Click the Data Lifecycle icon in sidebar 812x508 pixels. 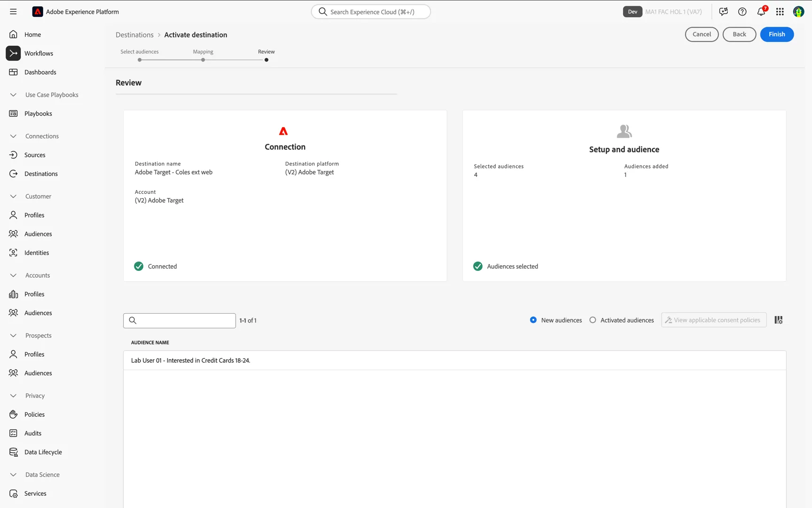(14, 452)
